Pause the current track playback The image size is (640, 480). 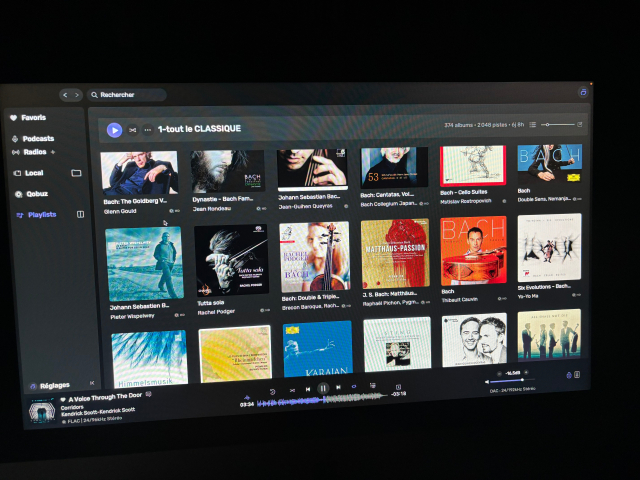tap(323, 388)
